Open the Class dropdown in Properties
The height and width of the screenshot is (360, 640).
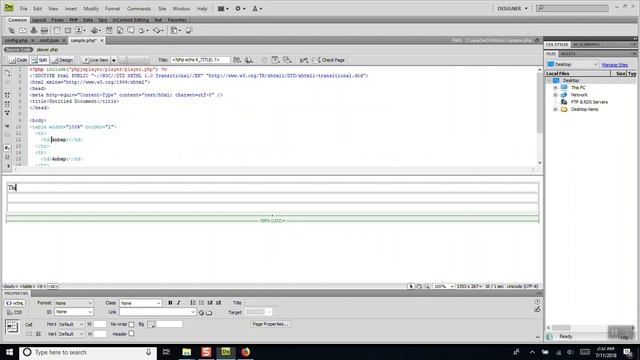click(140, 303)
